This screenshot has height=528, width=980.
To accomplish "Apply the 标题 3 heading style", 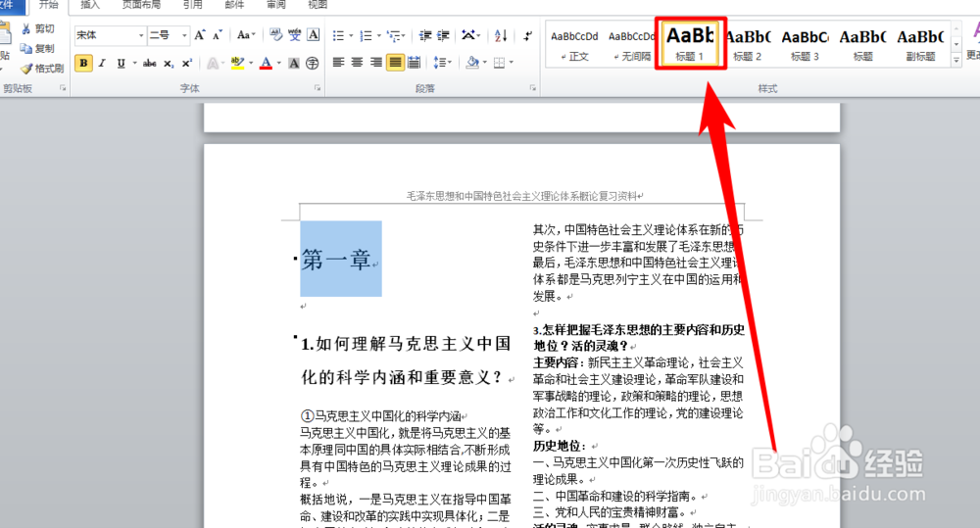I will [x=805, y=45].
